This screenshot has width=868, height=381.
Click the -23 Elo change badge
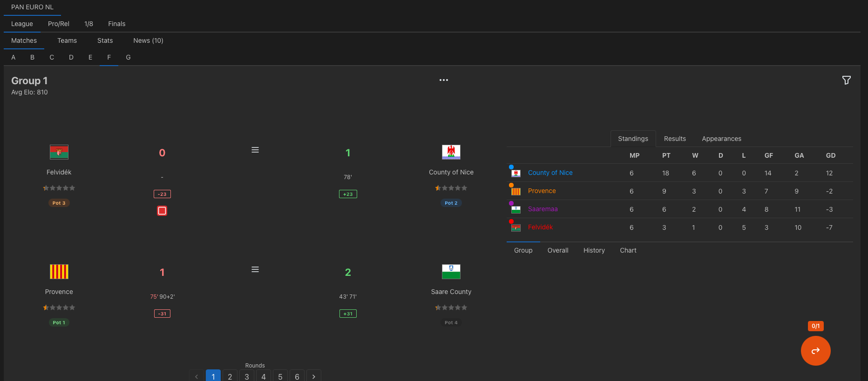[162, 194]
